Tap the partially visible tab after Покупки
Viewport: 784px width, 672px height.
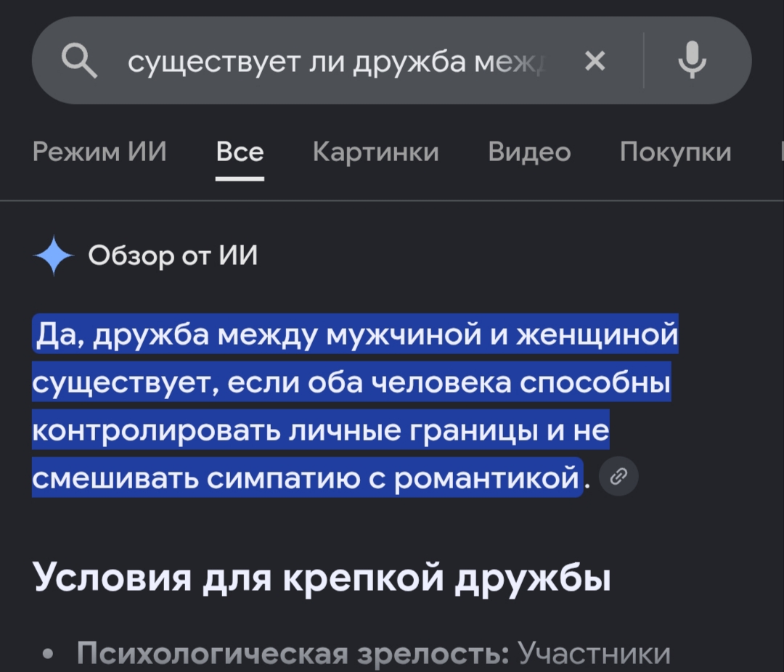(x=782, y=152)
